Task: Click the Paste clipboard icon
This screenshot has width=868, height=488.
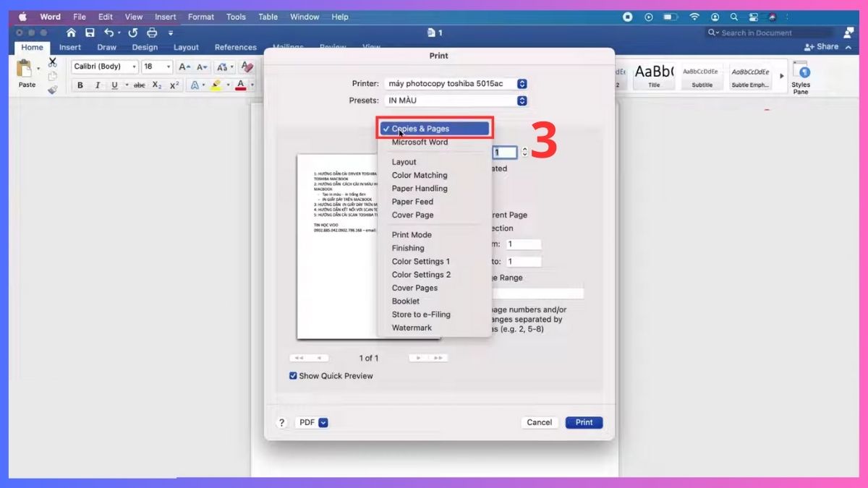Action: pyautogui.click(x=25, y=70)
